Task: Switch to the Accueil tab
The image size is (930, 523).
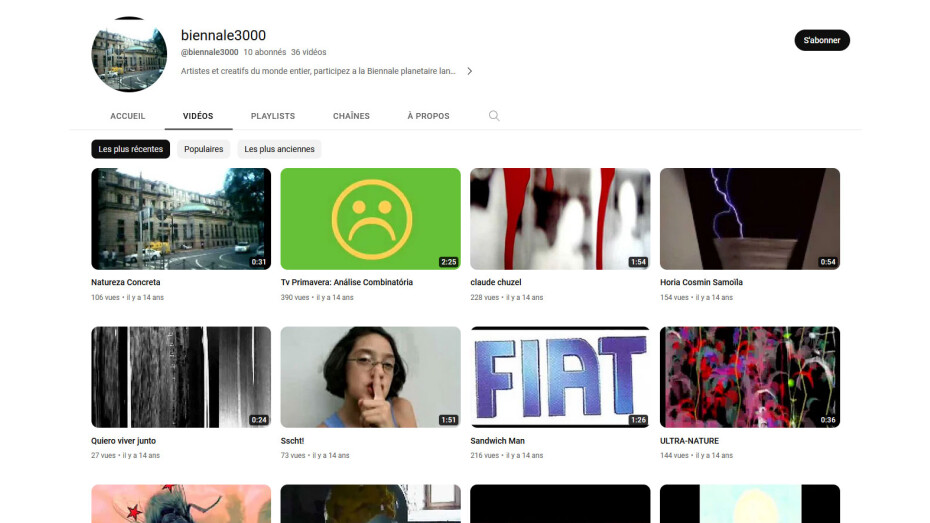Action: click(128, 116)
